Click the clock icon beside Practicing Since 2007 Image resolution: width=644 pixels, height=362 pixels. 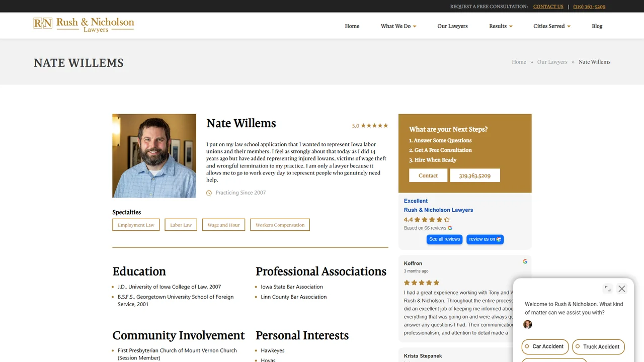(209, 193)
